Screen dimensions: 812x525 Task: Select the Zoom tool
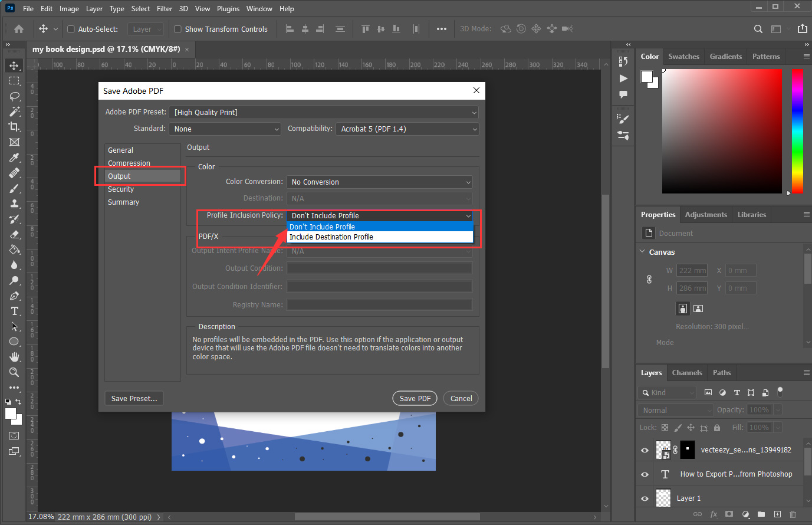click(x=14, y=372)
